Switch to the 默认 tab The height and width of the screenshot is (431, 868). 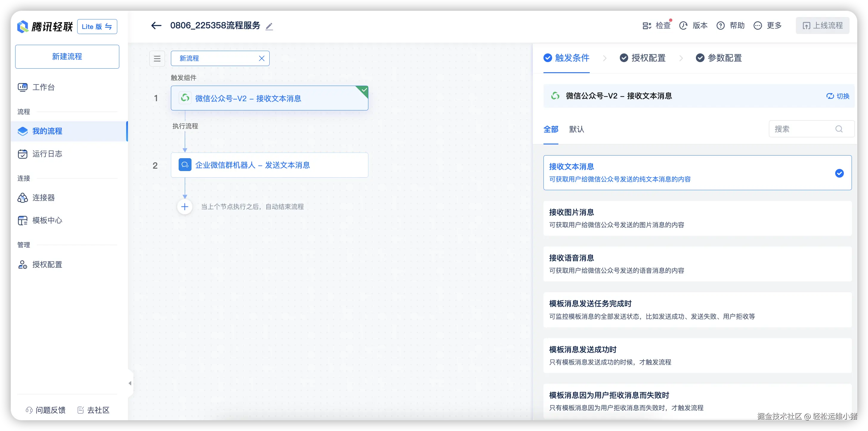coord(576,129)
